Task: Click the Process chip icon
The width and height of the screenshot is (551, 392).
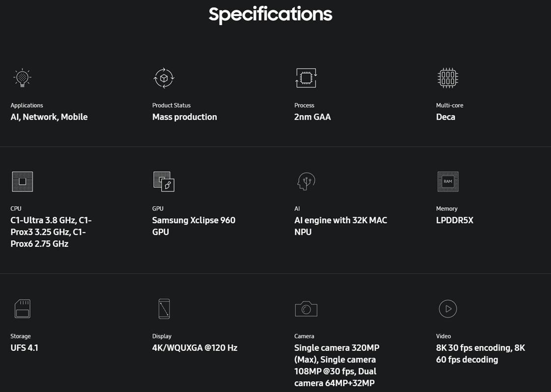Action: click(x=306, y=78)
